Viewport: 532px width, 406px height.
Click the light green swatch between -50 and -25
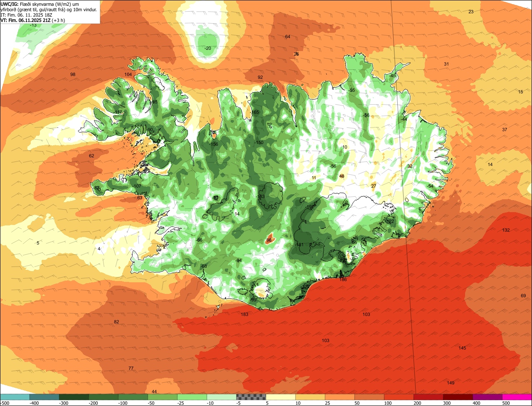[x=162, y=397]
